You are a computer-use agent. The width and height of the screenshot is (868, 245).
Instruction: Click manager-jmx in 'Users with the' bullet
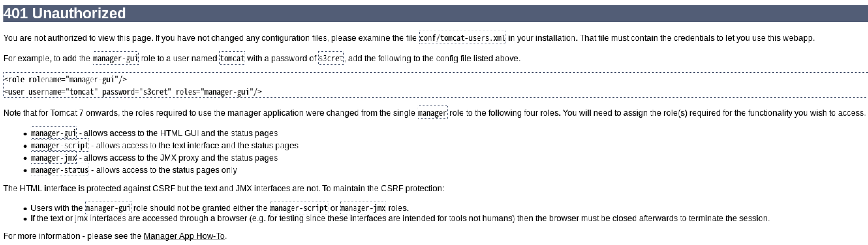[x=363, y=208]
